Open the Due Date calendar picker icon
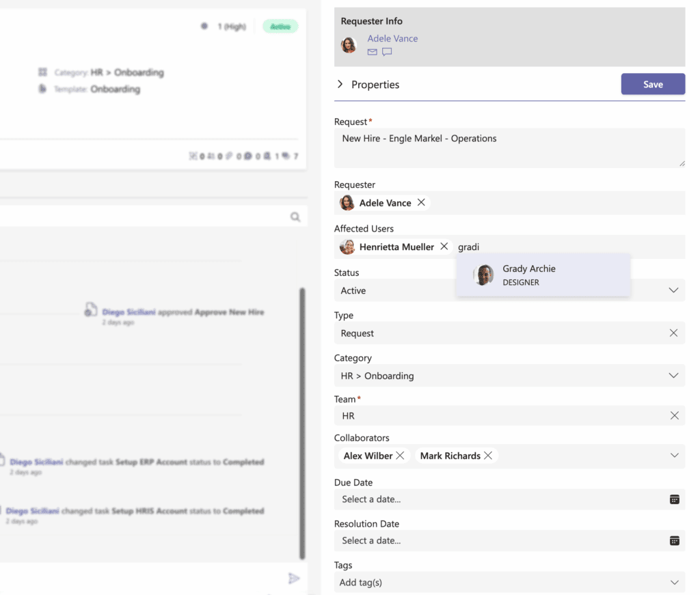700x595 pixels. [x=675, y=499]
